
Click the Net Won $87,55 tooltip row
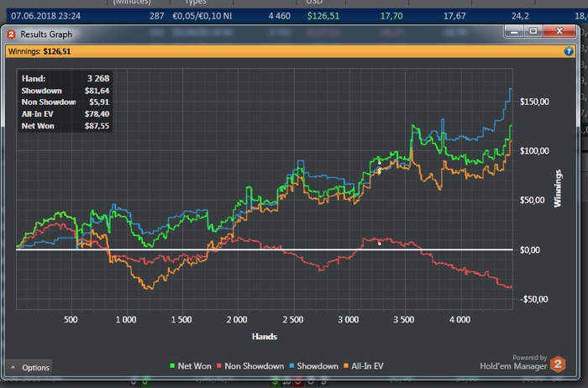pyautogui.click(x=66, y=126)
